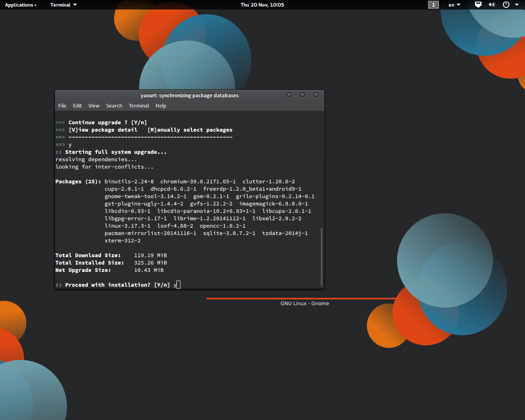Click the volume speaker icon
Viewport: 525px width, 420px height.
pyautogui.click(x=492, y=5)
